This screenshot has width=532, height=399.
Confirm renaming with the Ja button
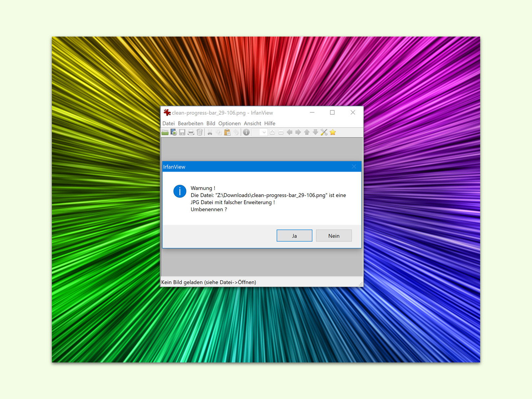click(294, 236)
